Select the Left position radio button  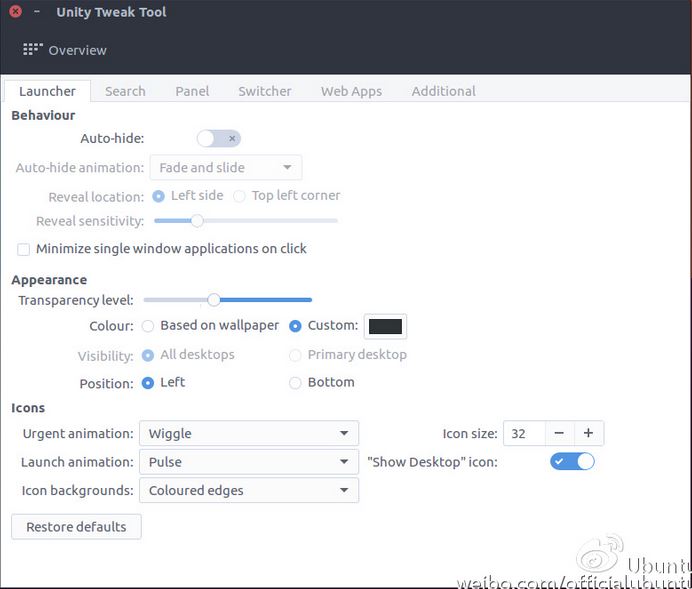coord(148,383)
